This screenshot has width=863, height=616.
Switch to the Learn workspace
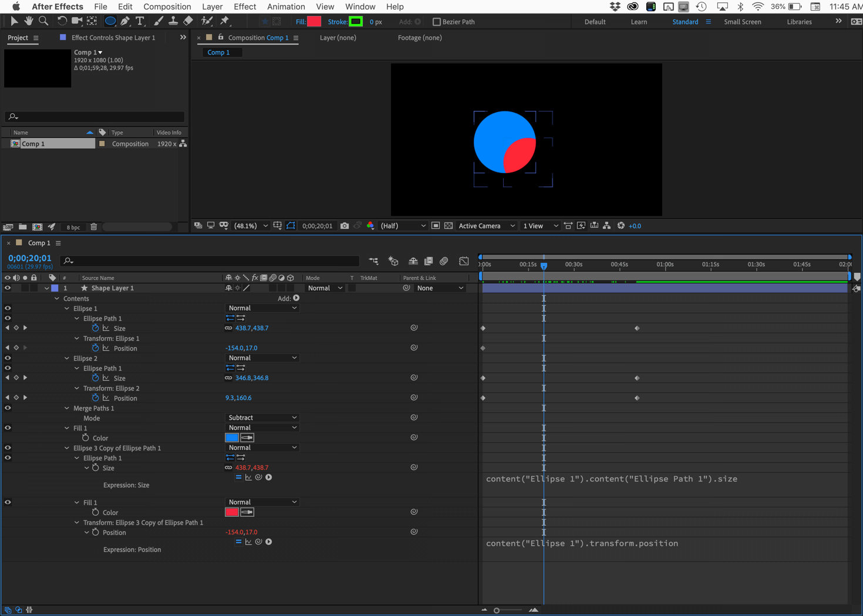point(639,22)
